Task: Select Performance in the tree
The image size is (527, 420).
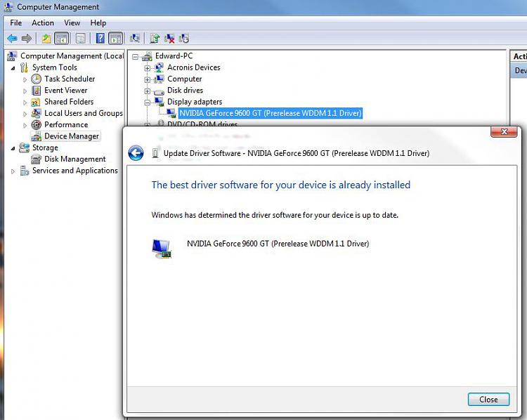Action: pyautogui.click(x=66, y=124)
